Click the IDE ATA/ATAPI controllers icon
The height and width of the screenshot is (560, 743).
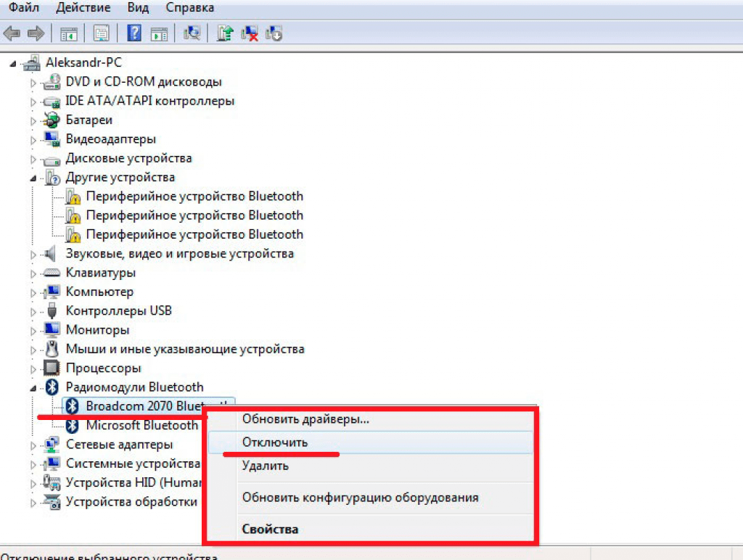point(52,102)
